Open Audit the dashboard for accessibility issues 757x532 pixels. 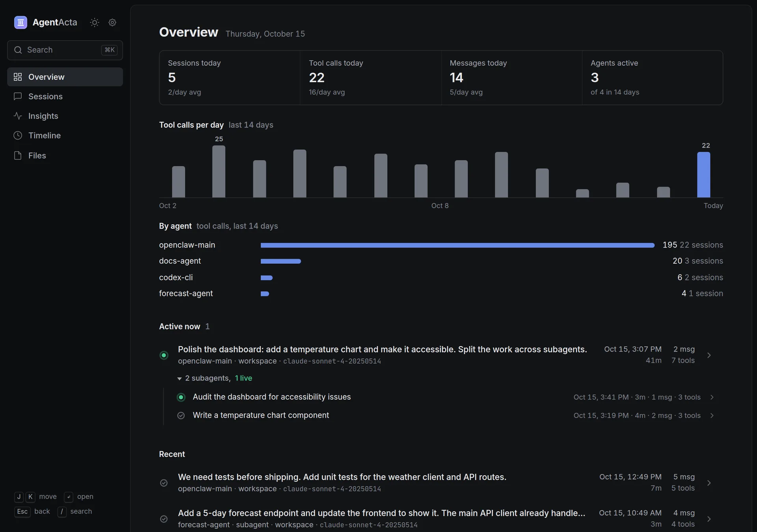tap(446, 397)
